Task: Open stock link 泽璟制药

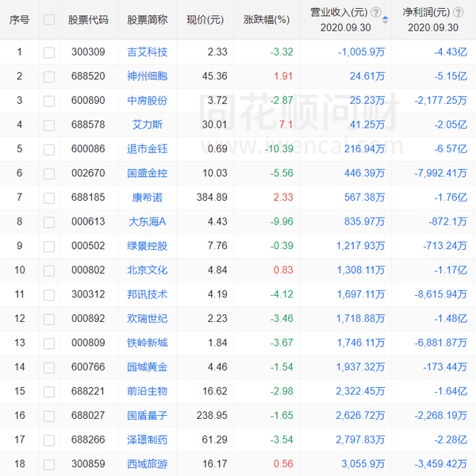Action: click(148, 440)
